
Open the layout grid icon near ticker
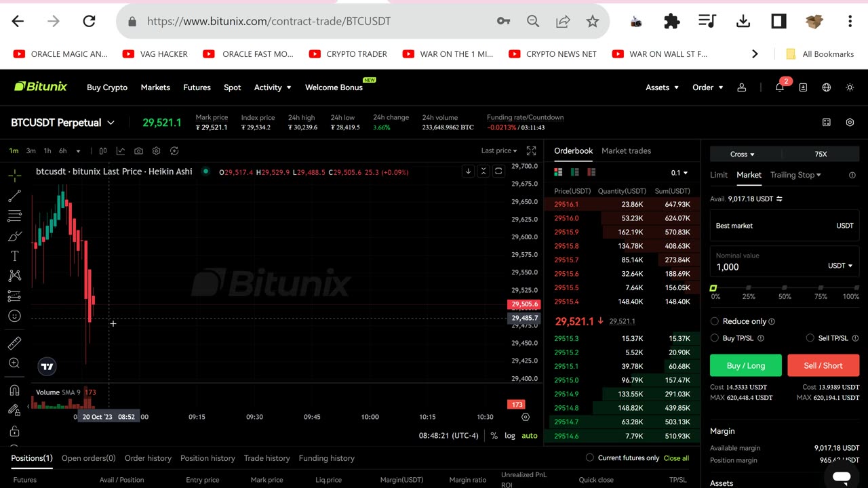(827, 123)
